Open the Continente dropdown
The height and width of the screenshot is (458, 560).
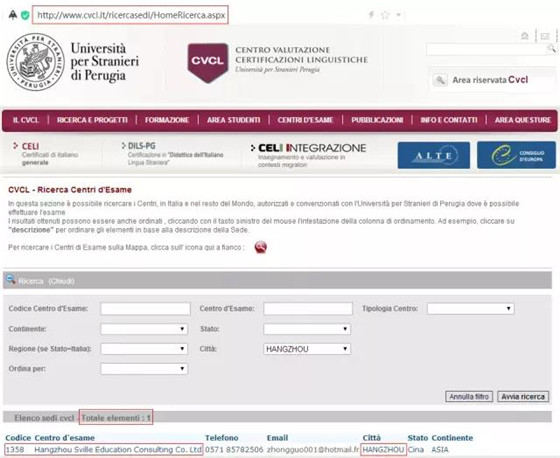[x=144, y=329]
